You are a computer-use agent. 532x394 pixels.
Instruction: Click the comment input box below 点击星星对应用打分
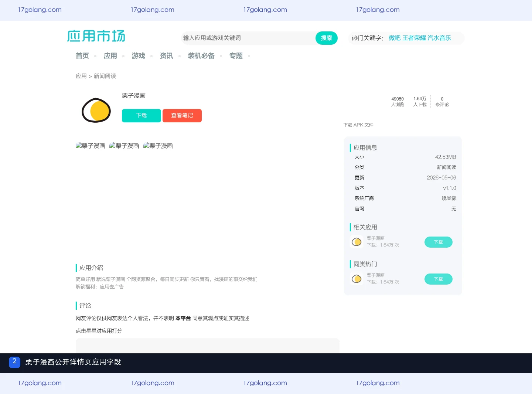point(208,346)
